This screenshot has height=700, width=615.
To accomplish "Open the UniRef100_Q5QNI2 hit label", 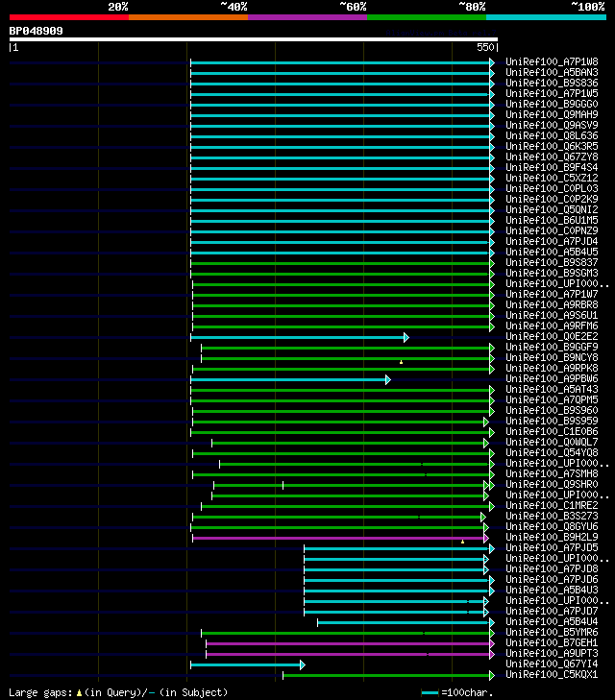I will [552, 210].
